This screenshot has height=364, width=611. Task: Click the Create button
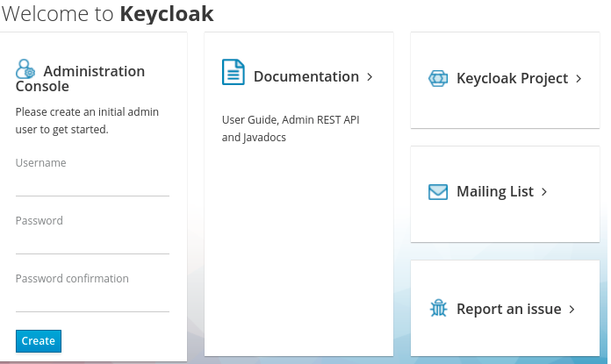39,341
